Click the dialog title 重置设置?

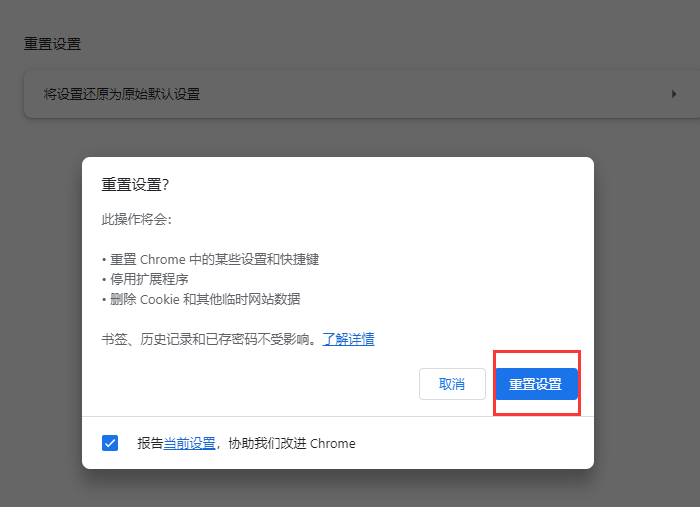coord(135,185)
